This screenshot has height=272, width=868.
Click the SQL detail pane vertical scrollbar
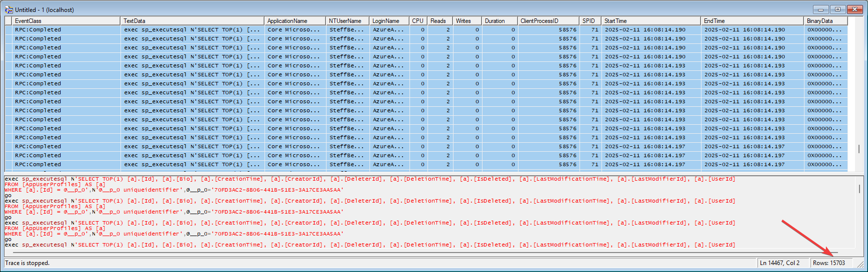859,189
